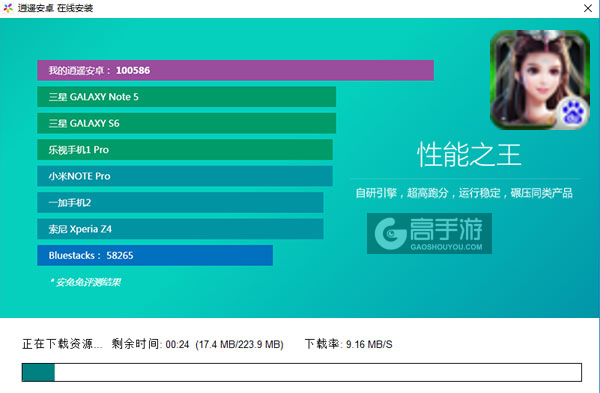
Task: Select the 一加手机2 bar
Action: point(180,202)
